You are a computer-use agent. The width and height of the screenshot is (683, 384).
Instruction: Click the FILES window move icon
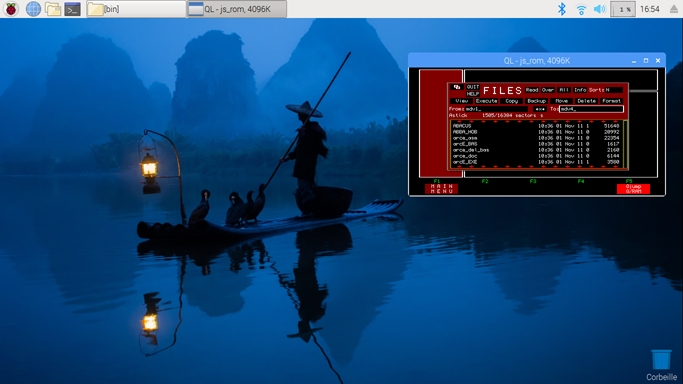(456, 87)
